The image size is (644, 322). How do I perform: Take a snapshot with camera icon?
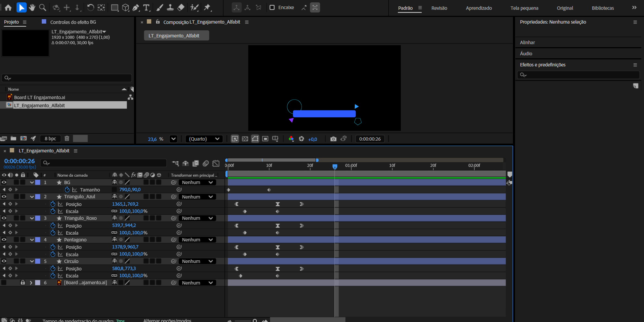click(333, 139)
